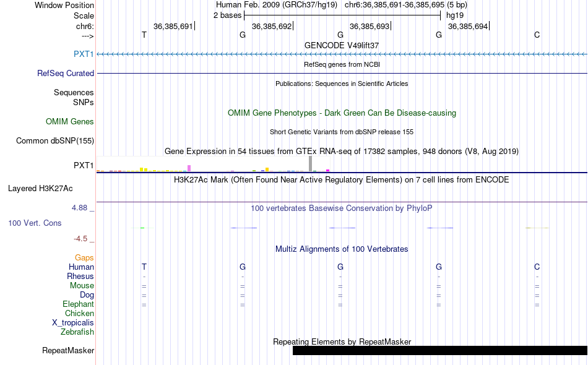This screenshot has height=365, width=588.
Task: Click the 100 vertebrates PhyloP conservation title
Action: coord(342,208)
